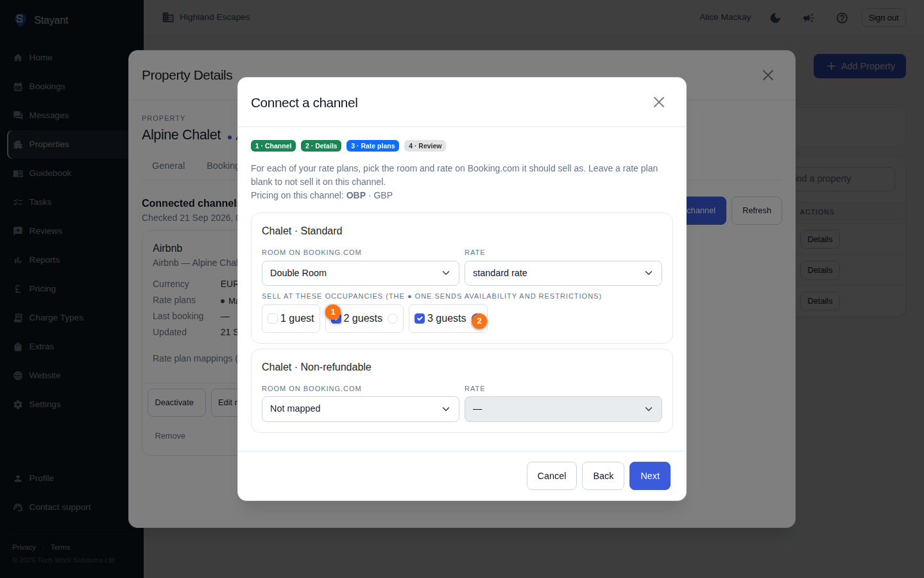Click the Home sidebar icon

[x=18, y=58]
